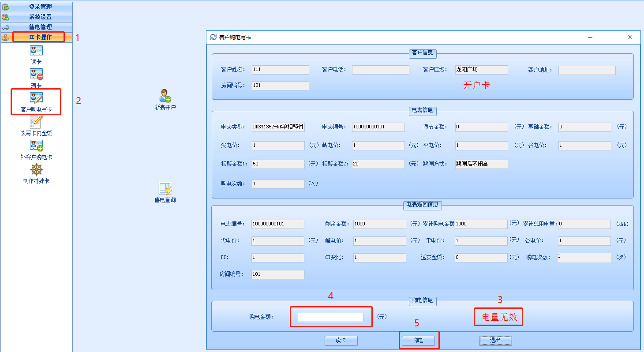This screenshot has width=644, height=352.
Task: Expand the 系统设置 menu section
Action: point(40,17)
